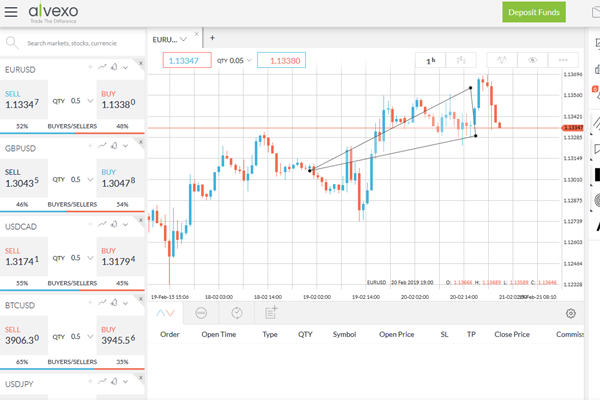Focus the Search markets input field
Viewport: 600px width, 400px height.
coord(72,43)
